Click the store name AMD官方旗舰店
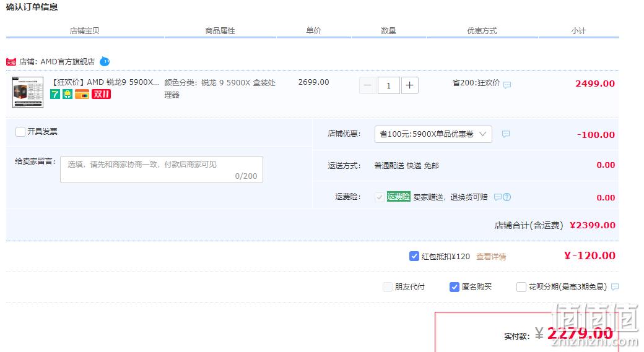This screenshot has height=352, width=644. 67,61
